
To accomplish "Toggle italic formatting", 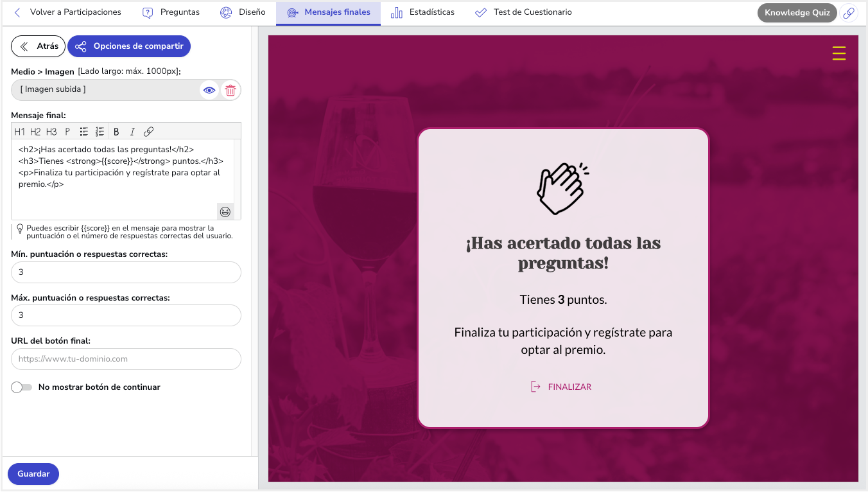I will point(132,132).
